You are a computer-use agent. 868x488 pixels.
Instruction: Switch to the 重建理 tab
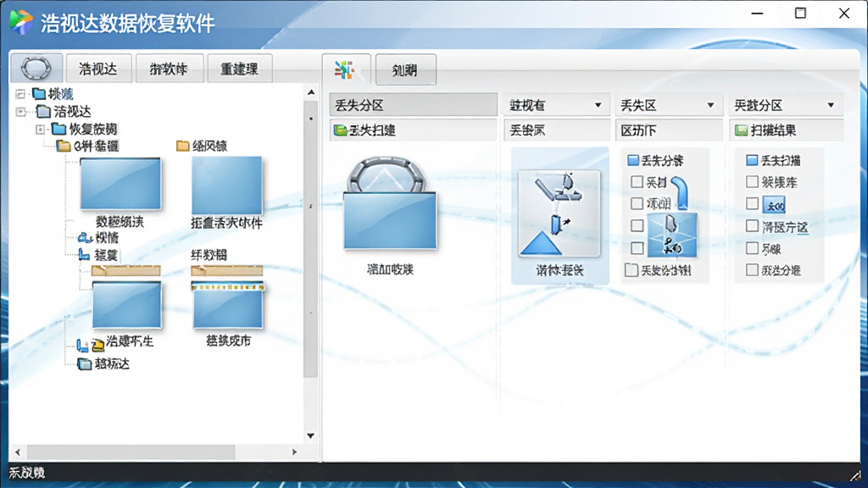[240, 69]
